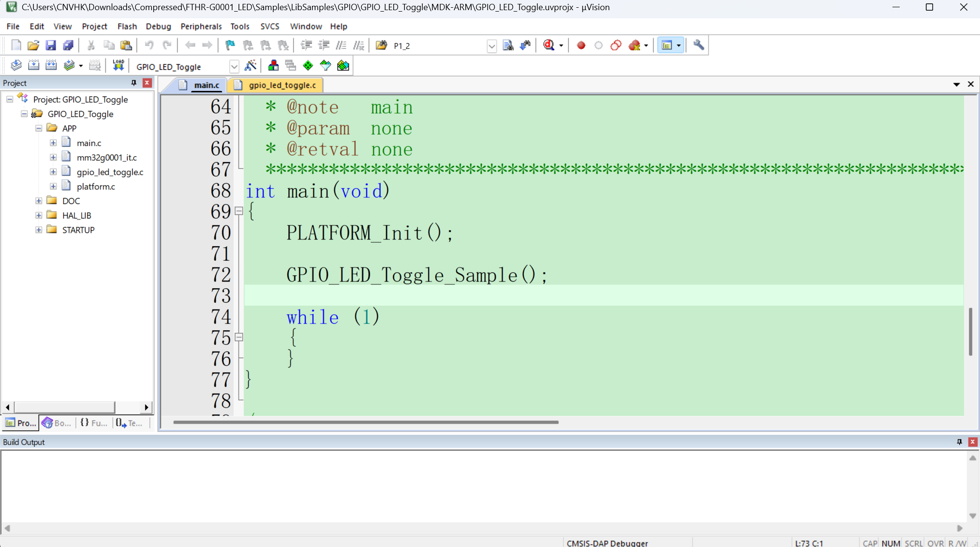Click the Save All icon
This screenshot has height=547, width=980.
(x=68, y=45)
